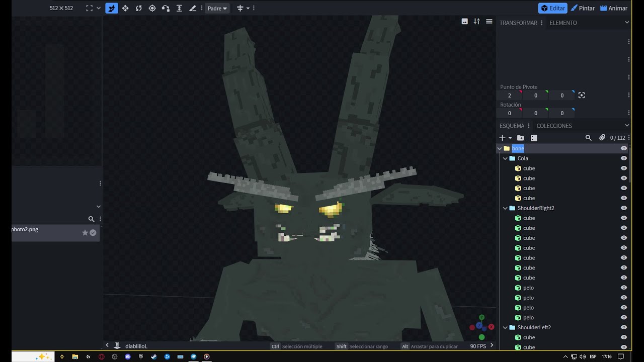Image resolution: width=644 pixels, height=362 pixels.
Task: Open File Explorer from the Windows taskbar
Action: point(75,356)
